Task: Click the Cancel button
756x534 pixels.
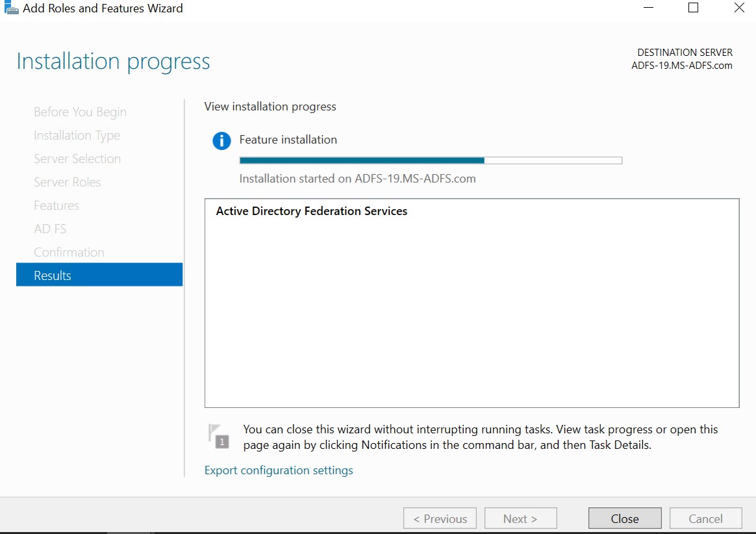Action: coord(705,518)
